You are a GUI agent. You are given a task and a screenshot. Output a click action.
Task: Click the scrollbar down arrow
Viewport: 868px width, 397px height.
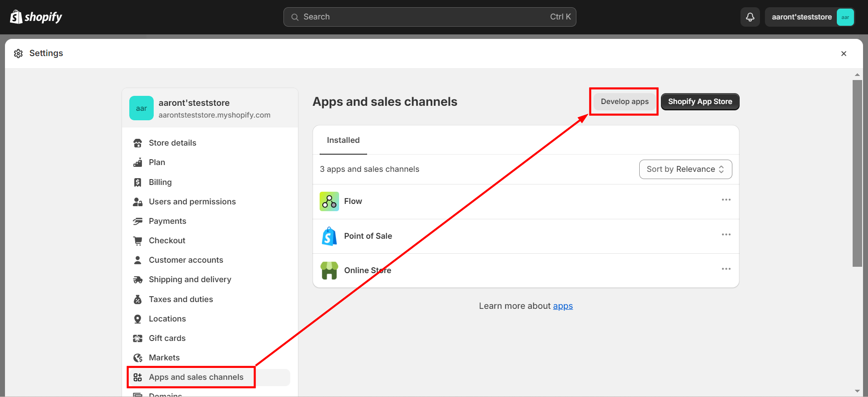tap(857, 391)
